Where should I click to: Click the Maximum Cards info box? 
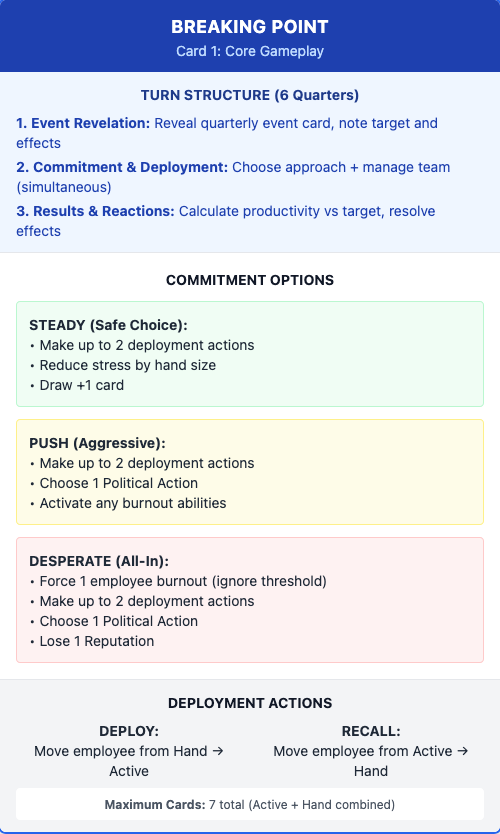(249, 804)
